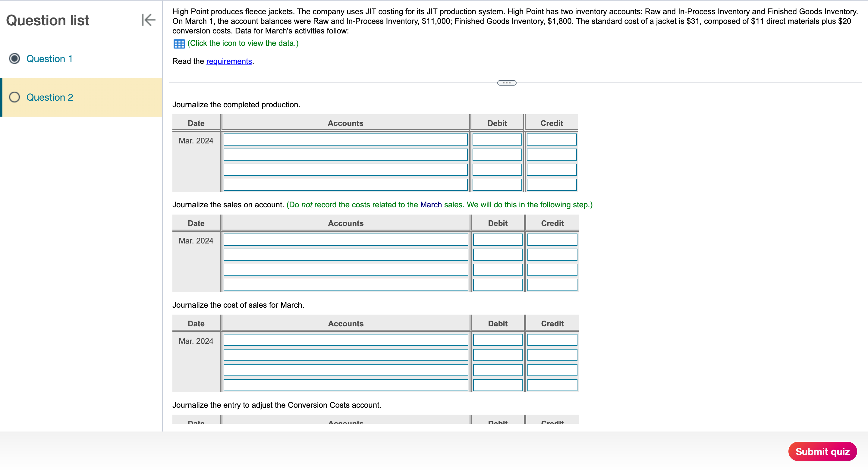Click the second Accounts row for sales on account
Viewport: 868px width, 474px height.
coord(345,255)
